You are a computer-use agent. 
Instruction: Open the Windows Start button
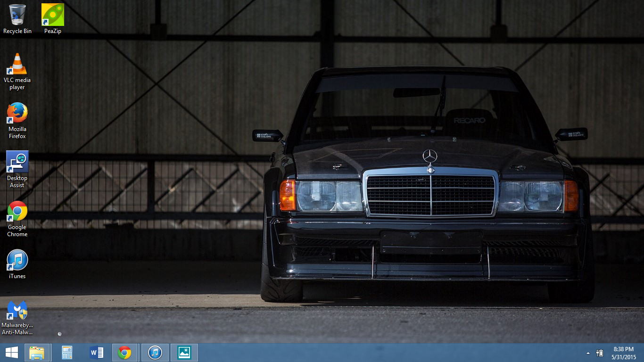12,353
